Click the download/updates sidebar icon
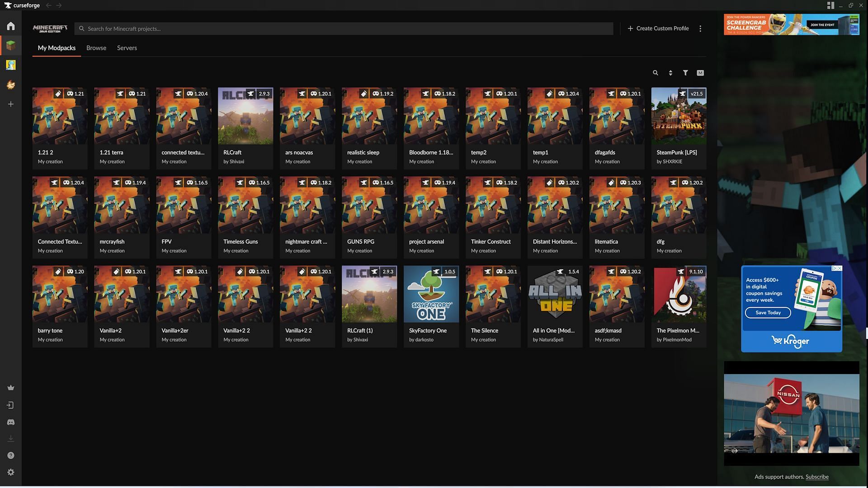The image size is (868, 488). [10, 439]
